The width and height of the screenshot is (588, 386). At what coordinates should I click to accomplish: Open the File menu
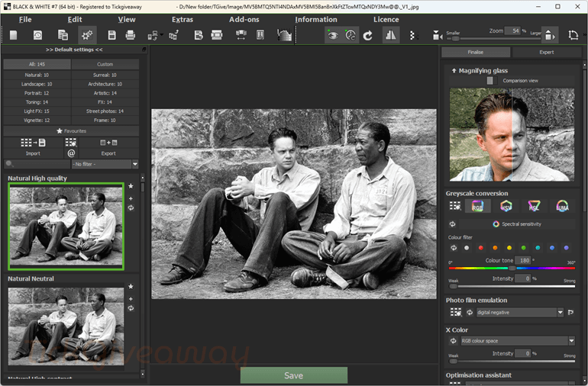[x=25, y=20]
